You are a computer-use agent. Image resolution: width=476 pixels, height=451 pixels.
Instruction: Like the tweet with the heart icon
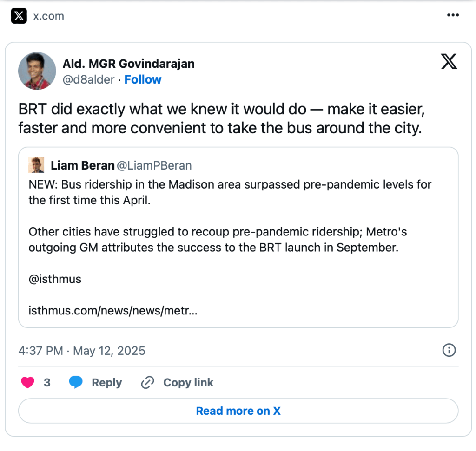coord(28,383)
